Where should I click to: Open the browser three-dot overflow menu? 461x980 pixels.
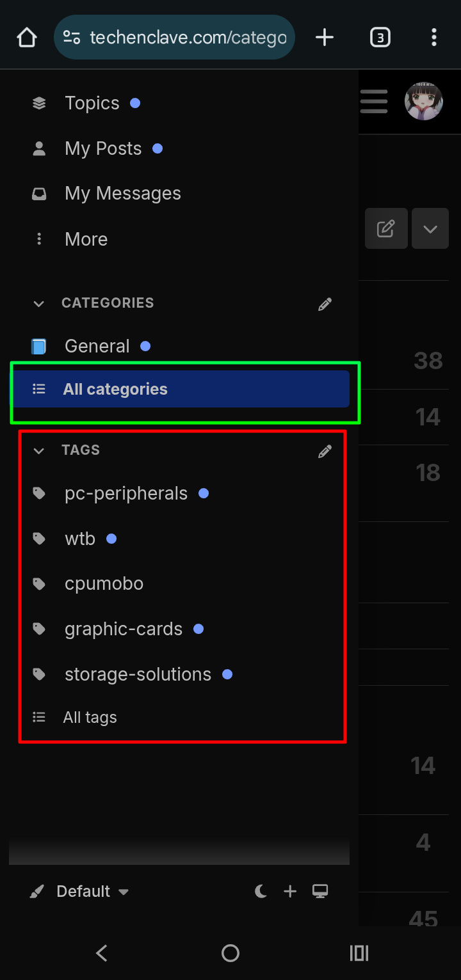[x=433, y=37]
